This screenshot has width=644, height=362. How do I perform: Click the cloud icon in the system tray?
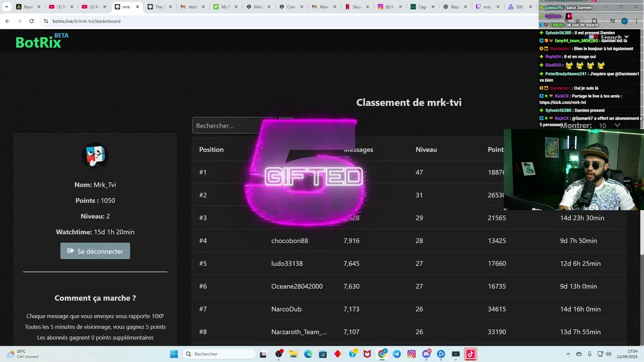(579, 354)
